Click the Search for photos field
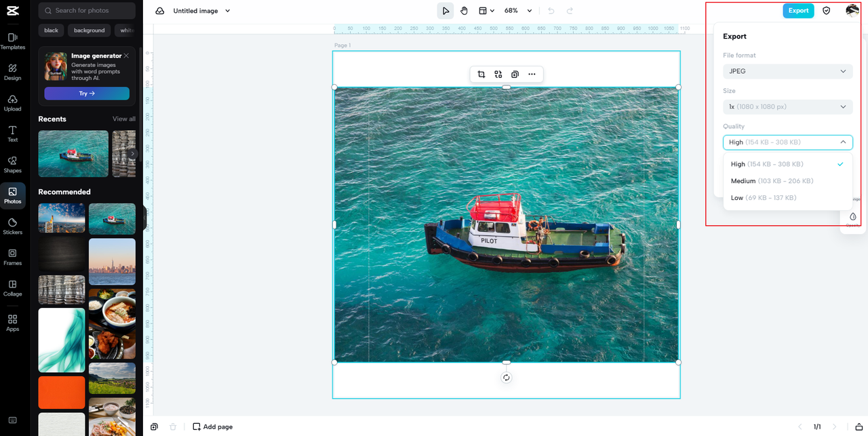Screen dimensions: 868x436 87,10
